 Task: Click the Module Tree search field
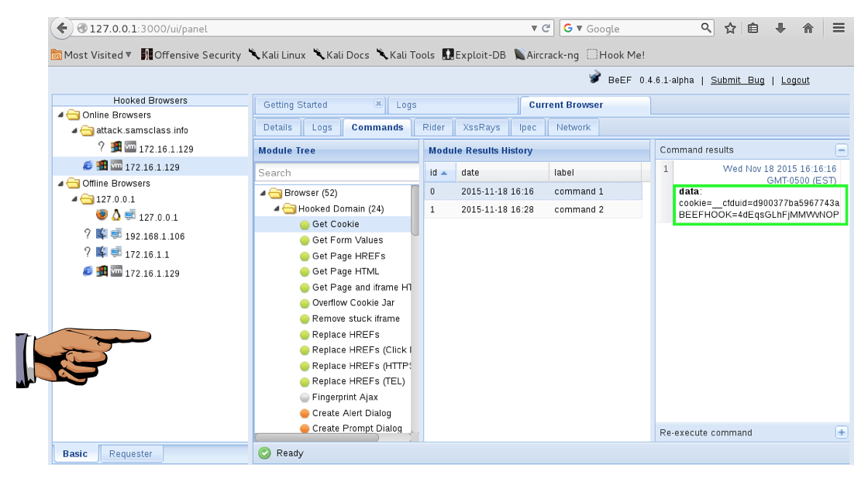click(x=336, y=173)
